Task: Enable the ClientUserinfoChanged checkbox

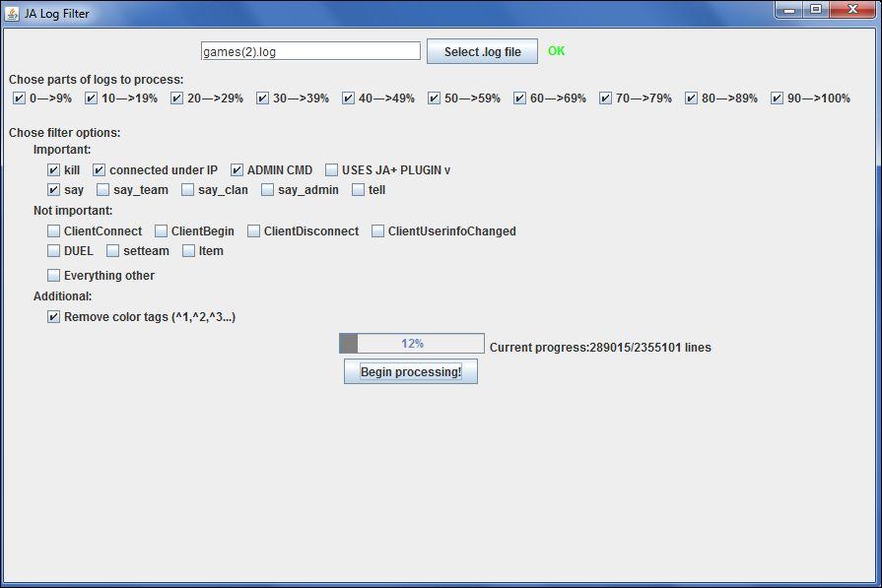Action: [x=377, y=231]
